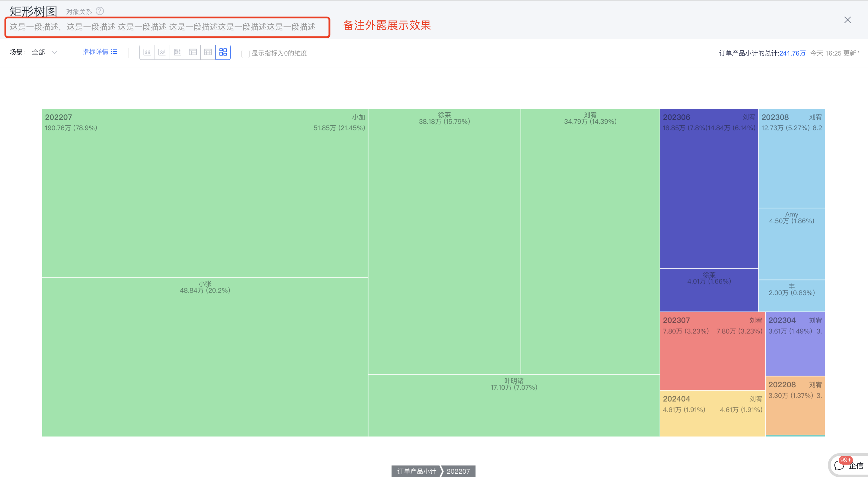Image resolution: width=868 pixels, height=477 pixels.
Task: Close the treemap dialog
Action: coord(847,20)
